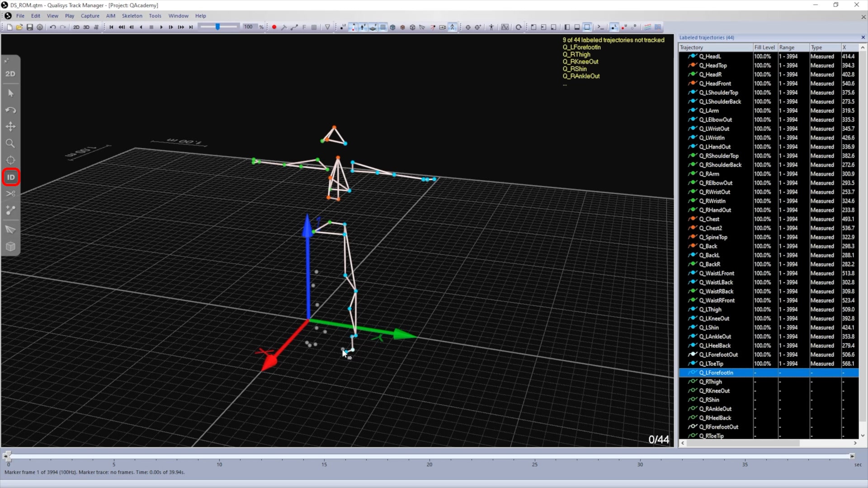The width and height of the screenshot is (868, 488).
Task: Open the AIM menu
Action: pyautogui.click(x=111, y=16)
